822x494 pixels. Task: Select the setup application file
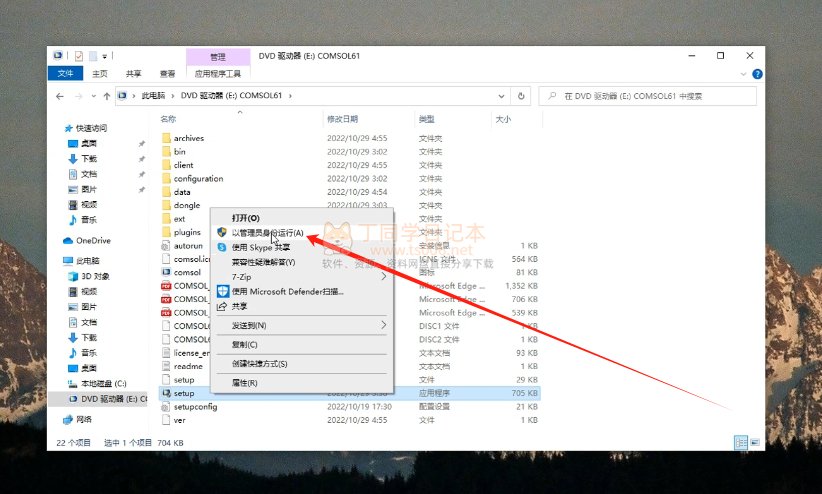coord(184,393)
